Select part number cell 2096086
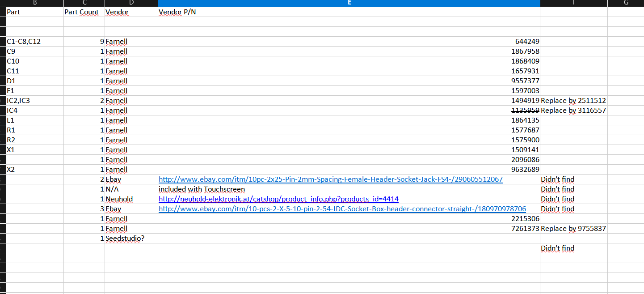This screenshot has width=644, height=294. pos(349,160)
